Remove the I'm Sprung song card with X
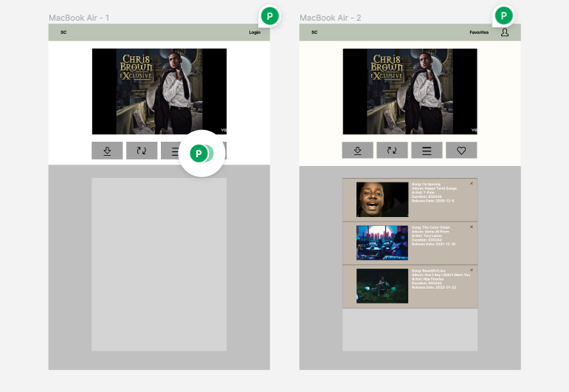Image resolution: width=569 pixels, height=392 pixels. [x=472, y=183]
